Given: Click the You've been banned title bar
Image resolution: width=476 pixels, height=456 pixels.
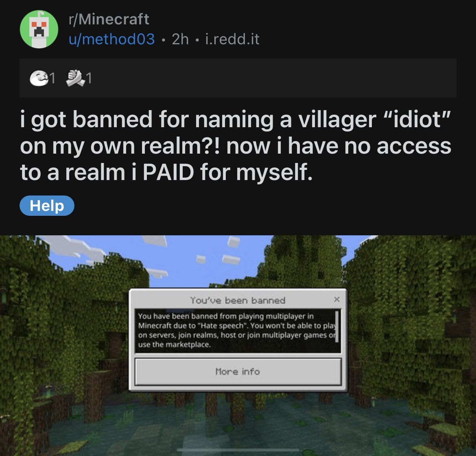Looking at the screenshot, I should click(x=238, y=300).
